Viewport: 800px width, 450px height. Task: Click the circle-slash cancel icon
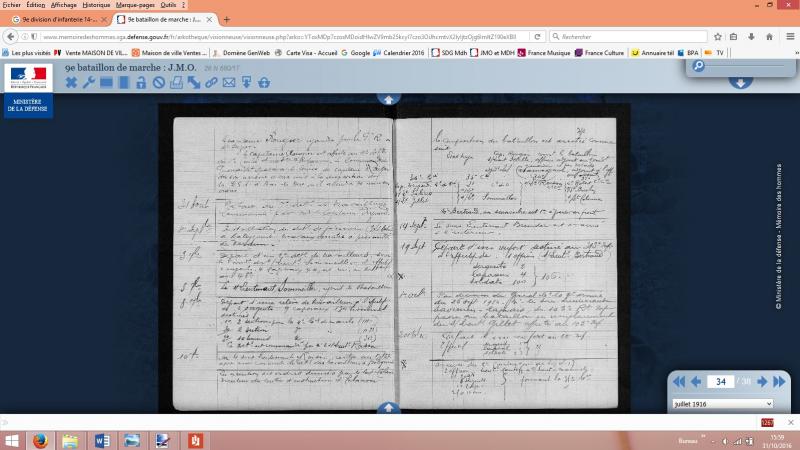pos(159,83)
